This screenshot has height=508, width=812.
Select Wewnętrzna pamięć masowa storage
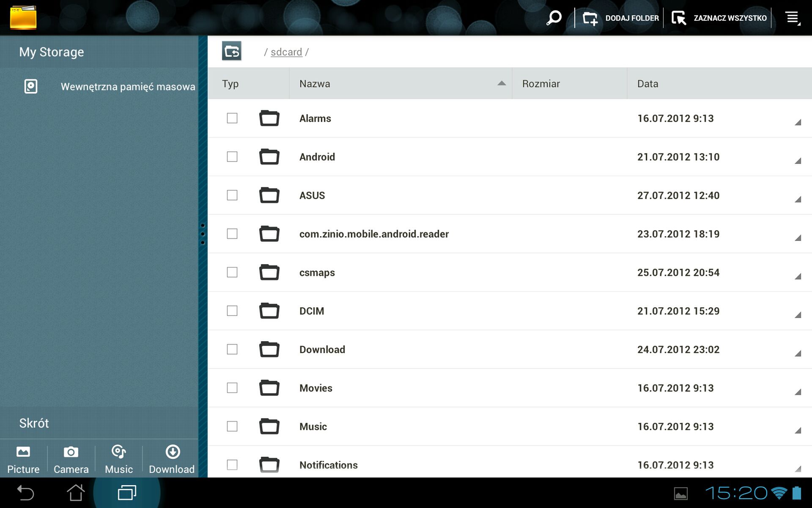[128, 87]
